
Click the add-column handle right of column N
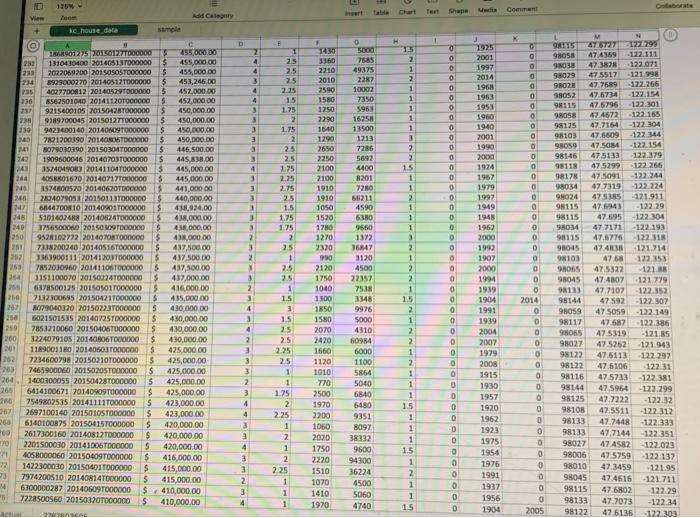click(x=671, y=35)
